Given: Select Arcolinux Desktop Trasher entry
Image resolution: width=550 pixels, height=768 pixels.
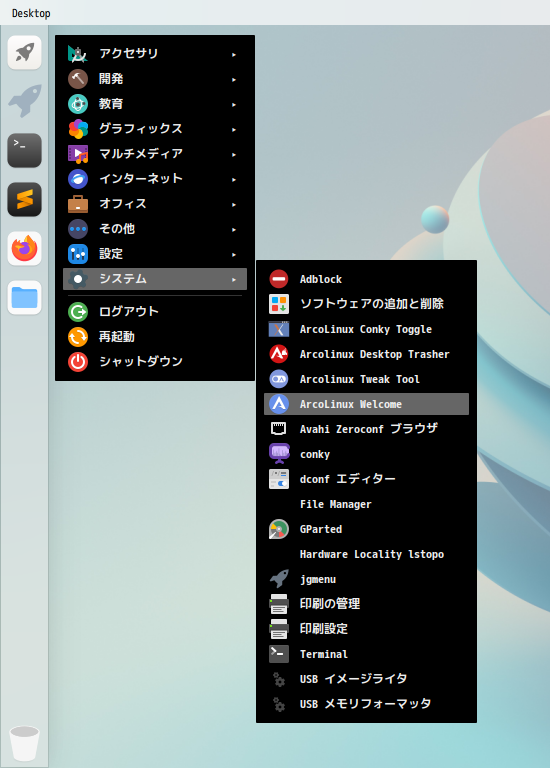Looking at the screenshot, I should [366, 354].
